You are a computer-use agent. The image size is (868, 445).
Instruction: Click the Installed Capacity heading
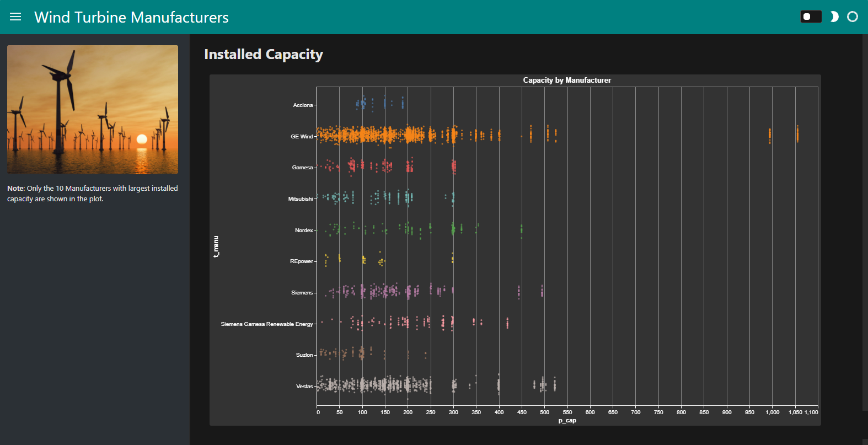pyautogui.click(x=264, y=54)
